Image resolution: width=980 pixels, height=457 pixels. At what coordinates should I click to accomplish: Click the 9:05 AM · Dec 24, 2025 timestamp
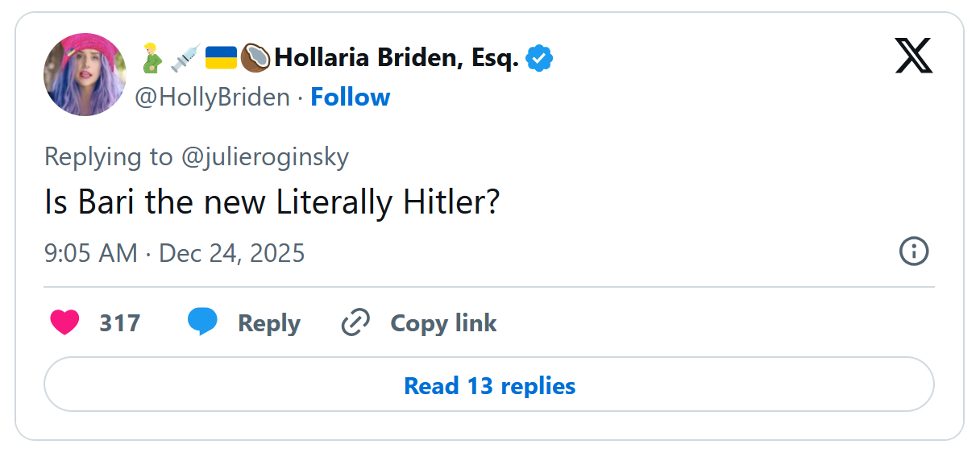click(x=175, y=253)
